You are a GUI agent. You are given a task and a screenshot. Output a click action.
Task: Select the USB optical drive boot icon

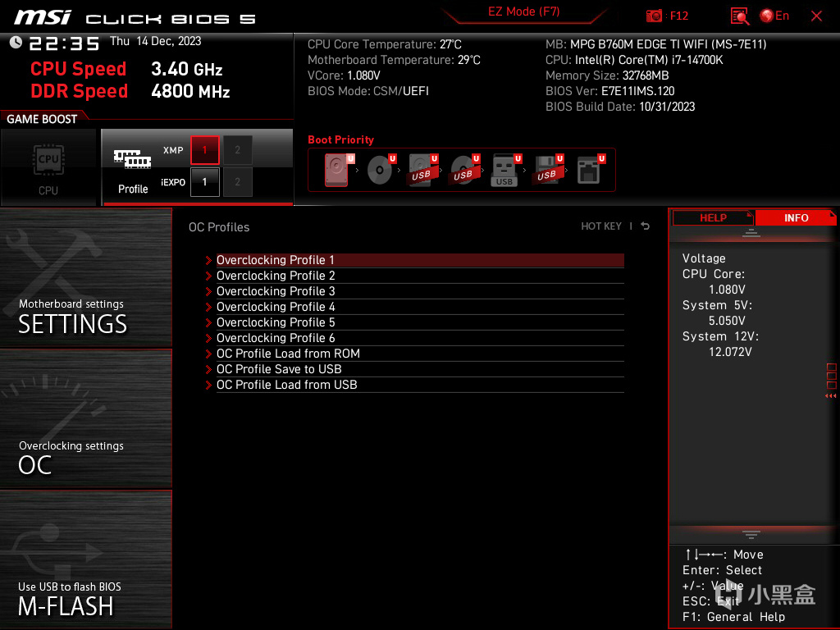pos(465,170)
